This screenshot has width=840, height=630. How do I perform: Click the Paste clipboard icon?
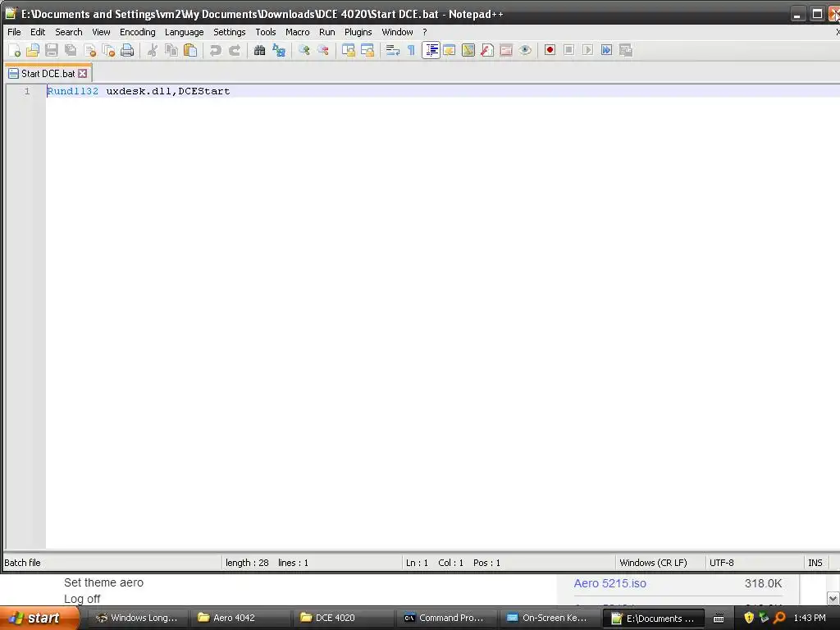(190, 50)
